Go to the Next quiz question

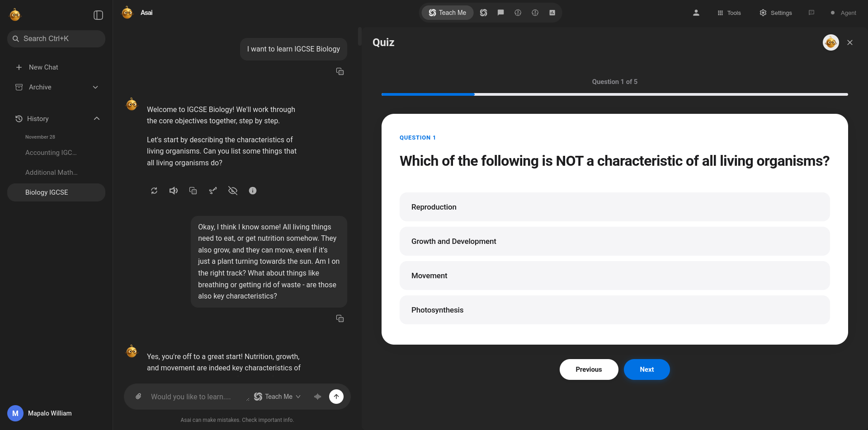tap(646, 369)
